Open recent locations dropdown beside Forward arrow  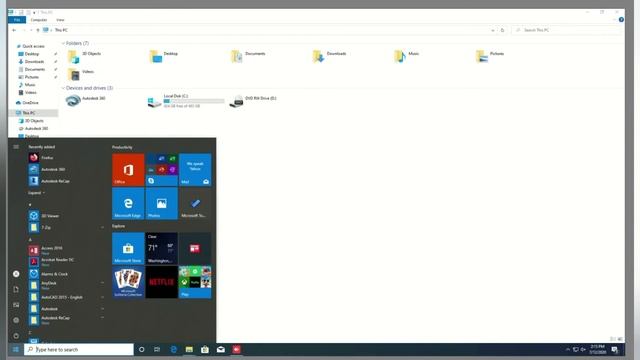pos(31,30)
